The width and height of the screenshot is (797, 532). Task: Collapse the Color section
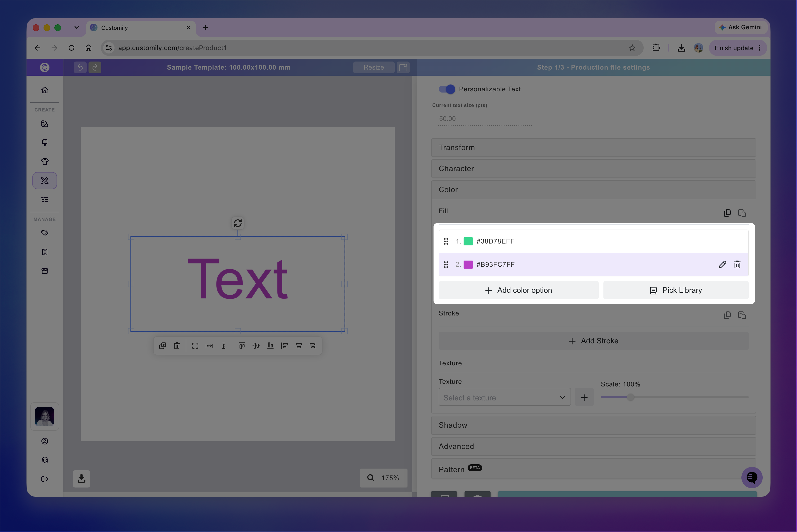[x=593, y=190]
